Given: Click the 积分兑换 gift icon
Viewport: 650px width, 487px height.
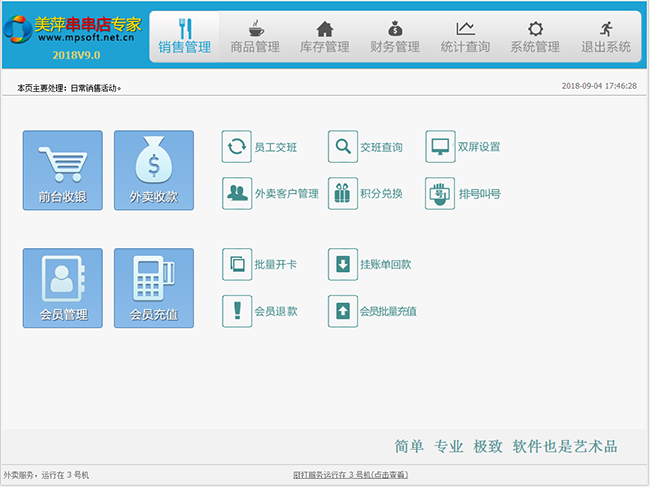Looking at the screenshot, I should pos(343,193).
